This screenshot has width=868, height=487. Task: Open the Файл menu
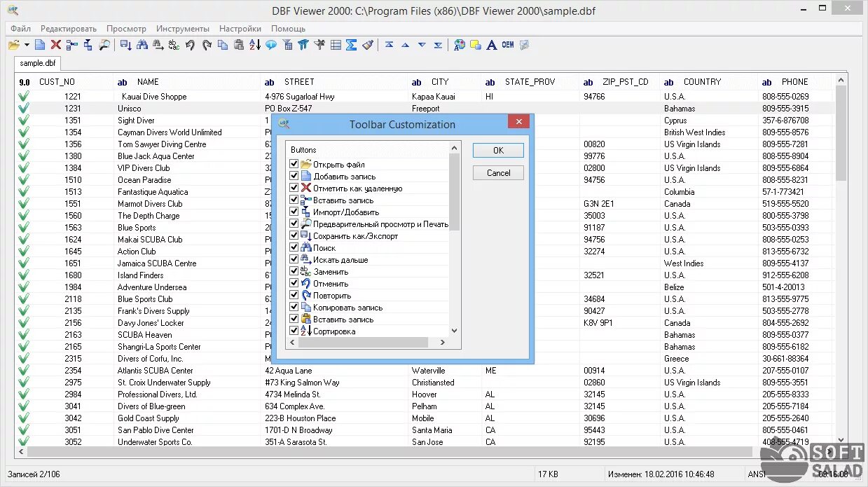(20, 29)
